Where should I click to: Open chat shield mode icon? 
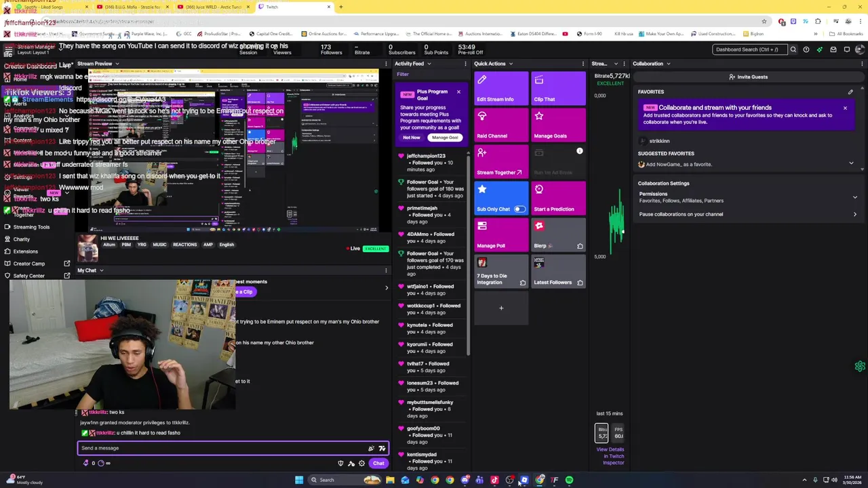point(340,464)
